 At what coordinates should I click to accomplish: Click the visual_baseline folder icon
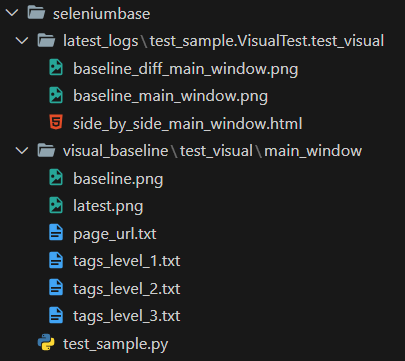click(46, 151)
